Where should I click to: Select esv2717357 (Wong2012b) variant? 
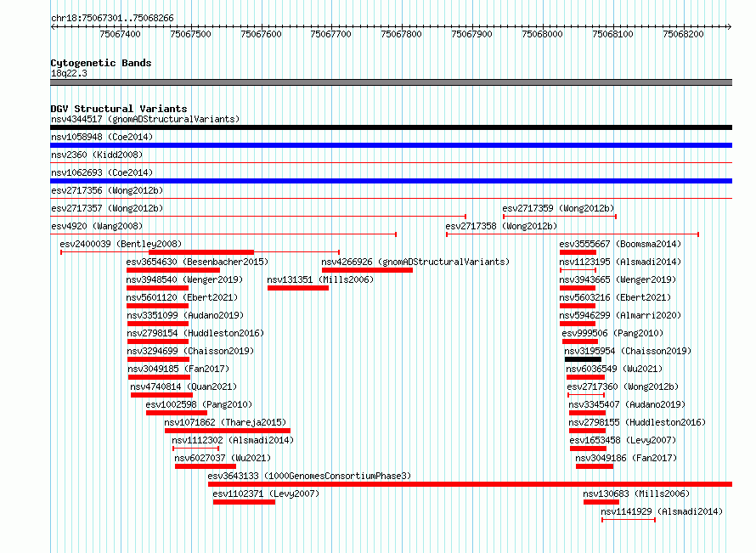[107, 208]
